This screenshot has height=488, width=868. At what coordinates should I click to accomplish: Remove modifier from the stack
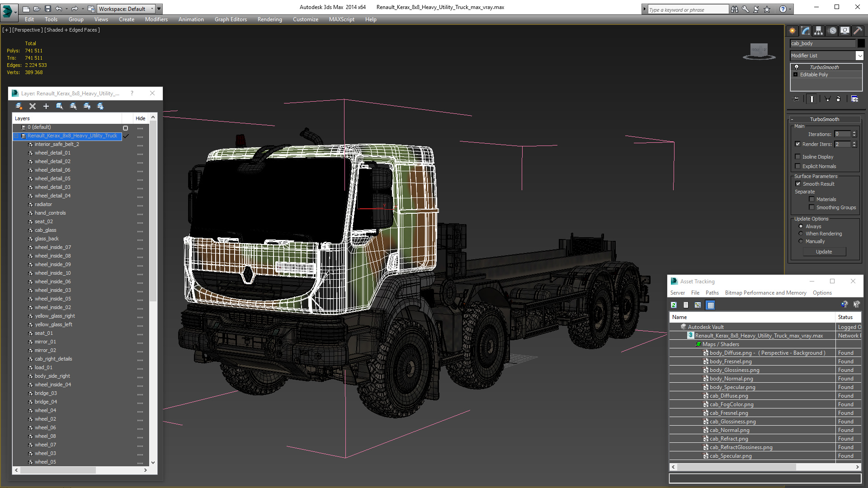coord(839,99)
